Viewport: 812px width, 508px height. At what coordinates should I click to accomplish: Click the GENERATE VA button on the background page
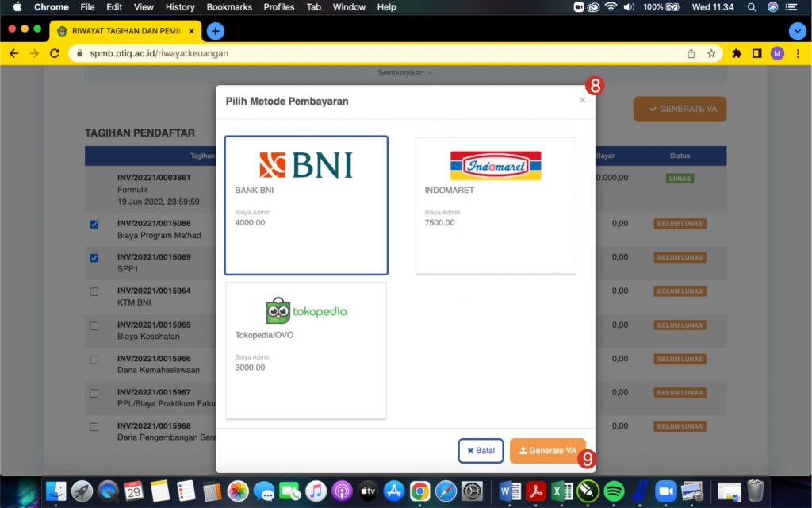coord(680,109)
